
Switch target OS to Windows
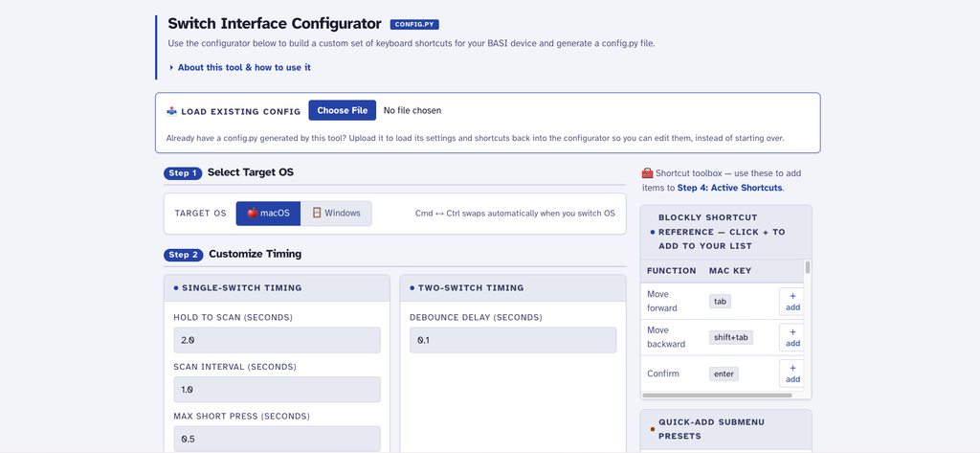tap(336, 214)
